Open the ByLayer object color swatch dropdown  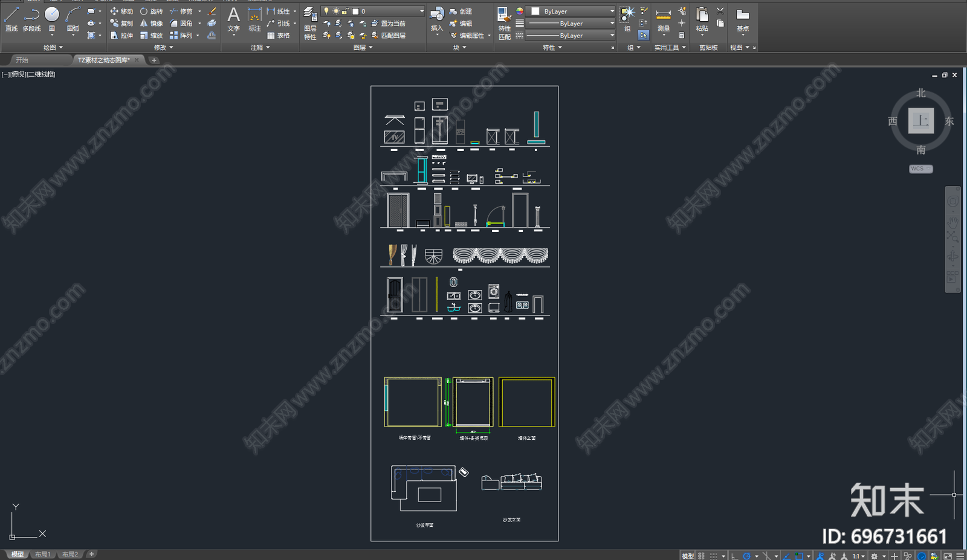(x=572, y=11)
